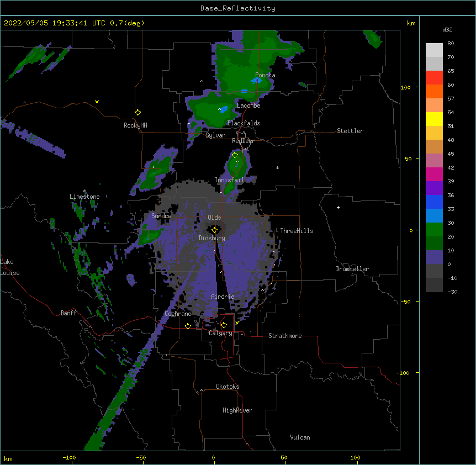Click the yellow diamond marker between Olds and Didsbury
The image size is (476, 465).
[x=215, y=230]
